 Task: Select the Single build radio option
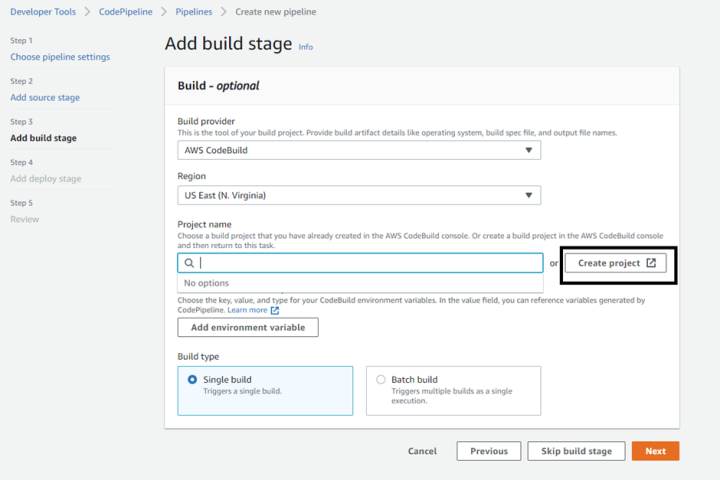pyautogui.click(x=193, y=380)
